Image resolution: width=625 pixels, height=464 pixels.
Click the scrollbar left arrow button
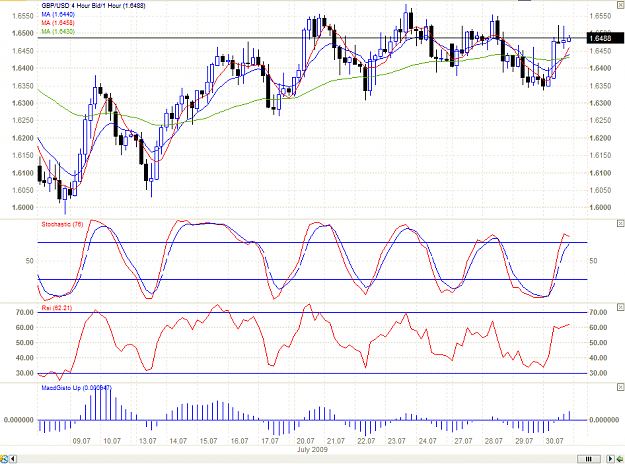pos(13,459)
